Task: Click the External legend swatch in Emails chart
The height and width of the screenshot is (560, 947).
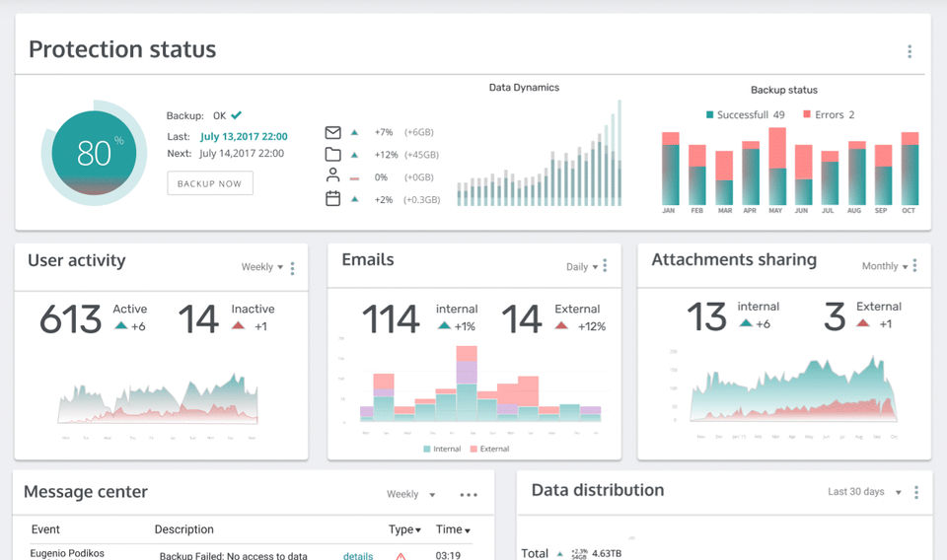Action: [x=473, y=449]
